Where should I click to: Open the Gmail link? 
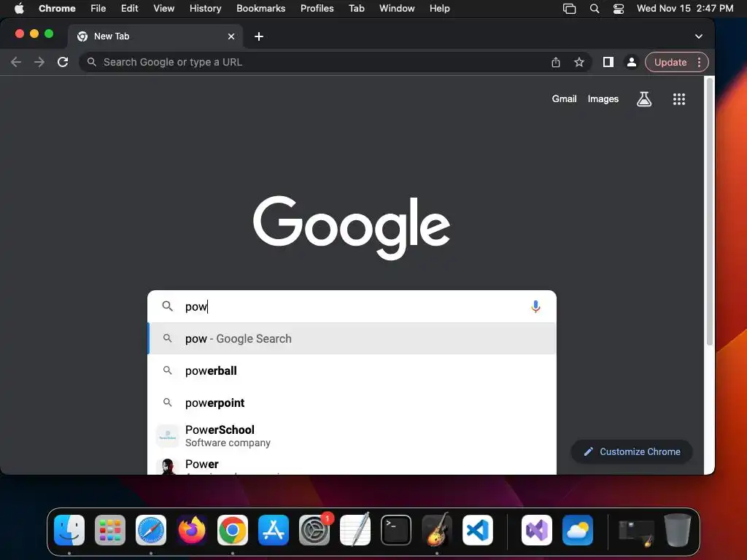(x=564, y=99)
